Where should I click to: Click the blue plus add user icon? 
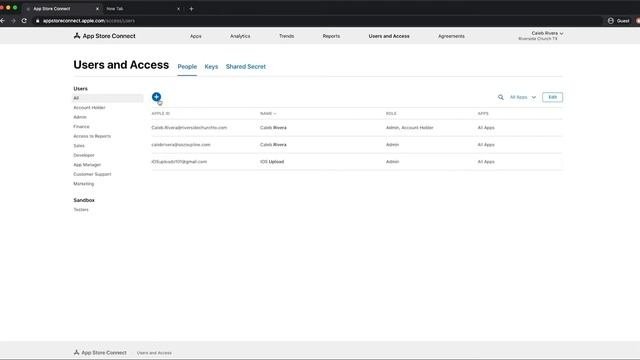pyautogui.click(x=156, y=97)
